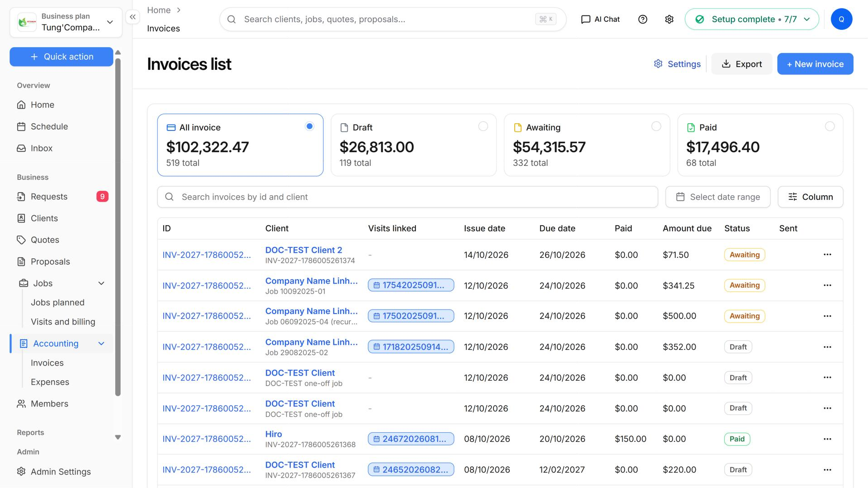Open the Select date range picker
This screenshot has width=868, height=488.
click(x=717, y=197)
